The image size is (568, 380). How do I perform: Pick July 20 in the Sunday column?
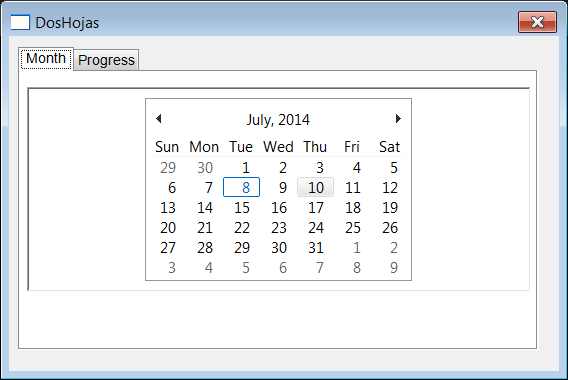point(168,227)
